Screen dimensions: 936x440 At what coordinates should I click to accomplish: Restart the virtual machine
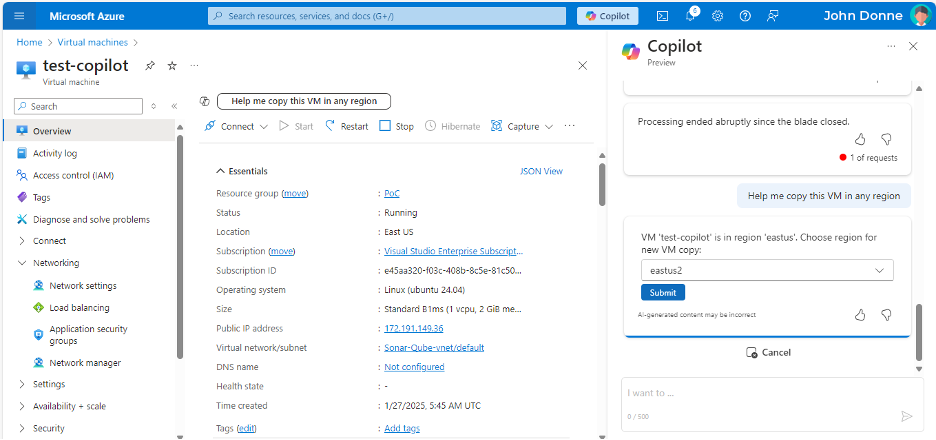pyautogui.click(x=347, y=126)
